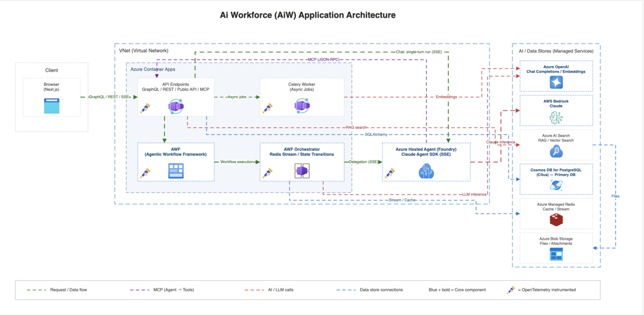Click the Azure OpenAI sparkle icon

[x=556, y=82]
